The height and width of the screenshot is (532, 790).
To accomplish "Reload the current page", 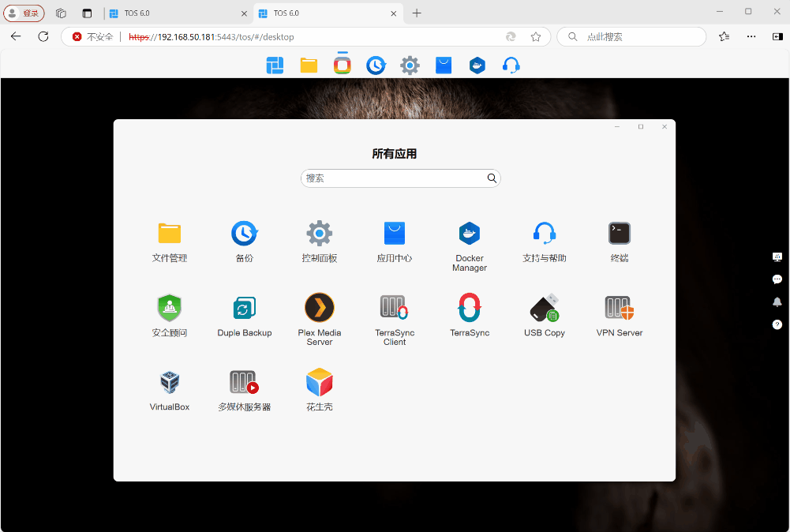I will click(43, 36).
